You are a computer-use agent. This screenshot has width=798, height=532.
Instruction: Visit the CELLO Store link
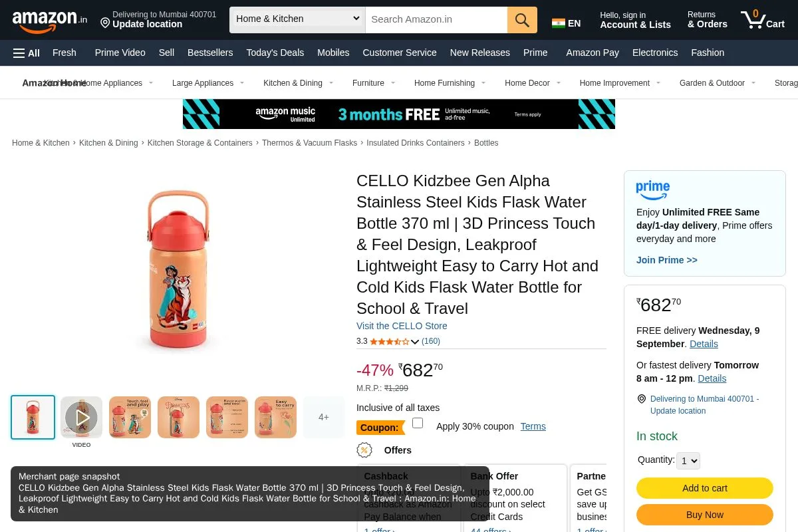(x=402, y=326)
